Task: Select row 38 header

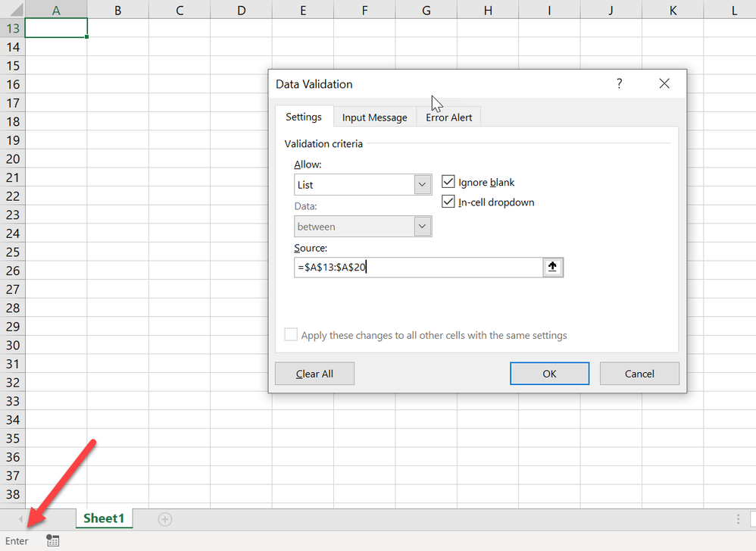Action: (x=13, y=494)
